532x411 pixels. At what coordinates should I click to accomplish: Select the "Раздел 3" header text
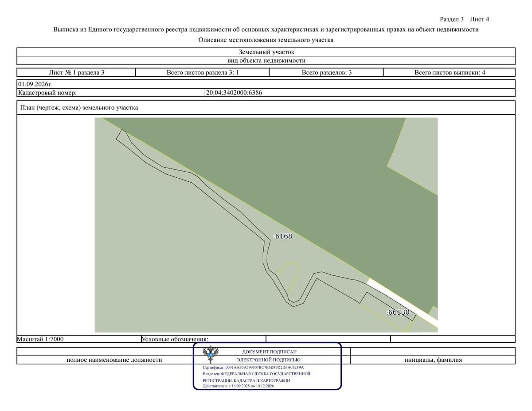pos(452,19)
